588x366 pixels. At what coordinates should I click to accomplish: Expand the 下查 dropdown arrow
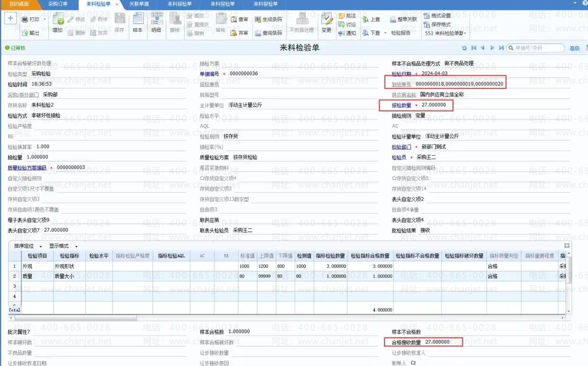pos(385,33)
